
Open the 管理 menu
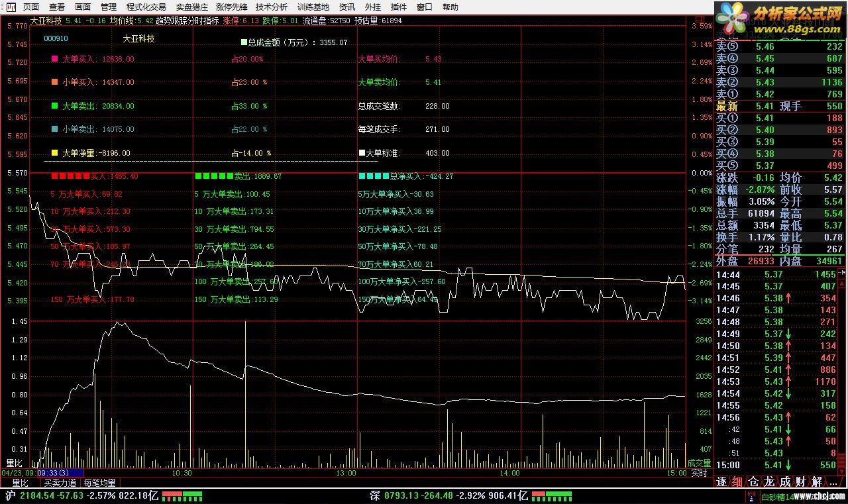pos(109,7)
